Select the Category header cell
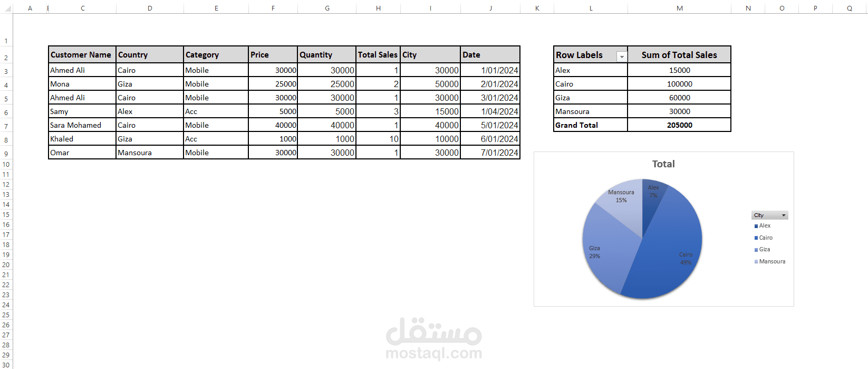Image resolution: width=868 pixels, height=369 pixels. coord(216,55)
